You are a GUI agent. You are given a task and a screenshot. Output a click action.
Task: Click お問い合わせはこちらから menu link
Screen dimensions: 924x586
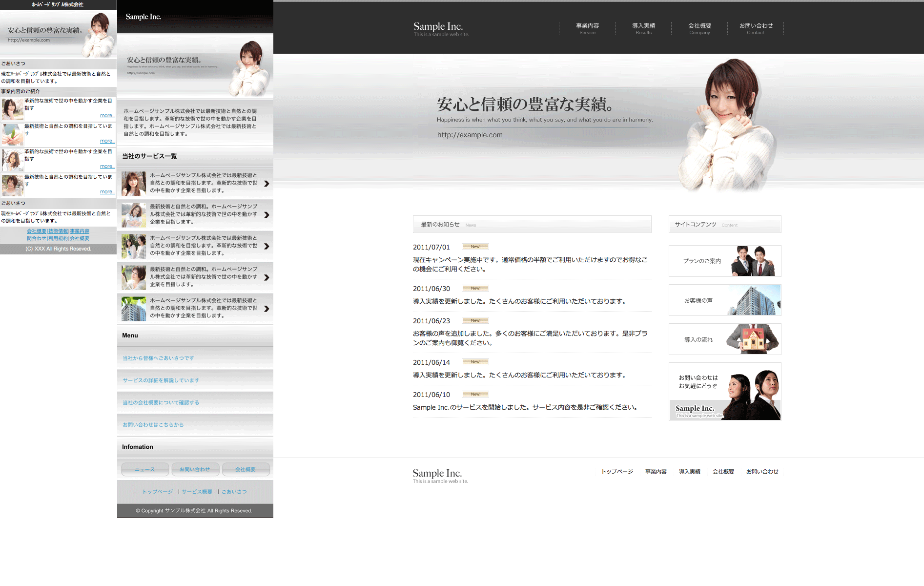point(153,425)
